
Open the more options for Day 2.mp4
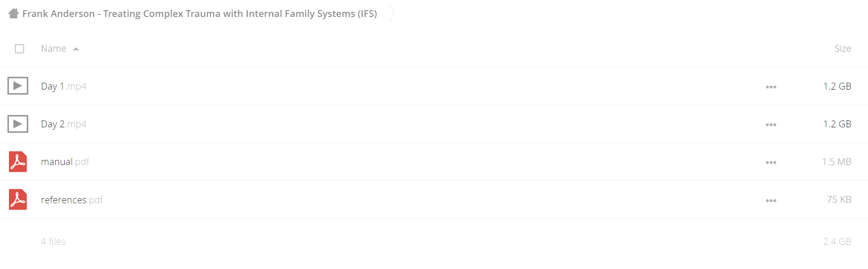tap(771, 125)
